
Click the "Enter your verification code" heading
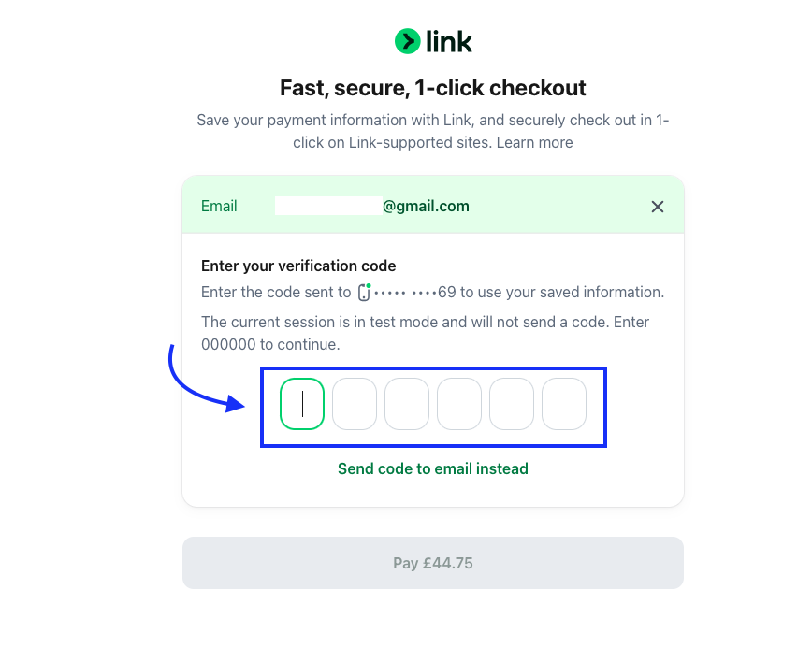click(x=298, y=266)
